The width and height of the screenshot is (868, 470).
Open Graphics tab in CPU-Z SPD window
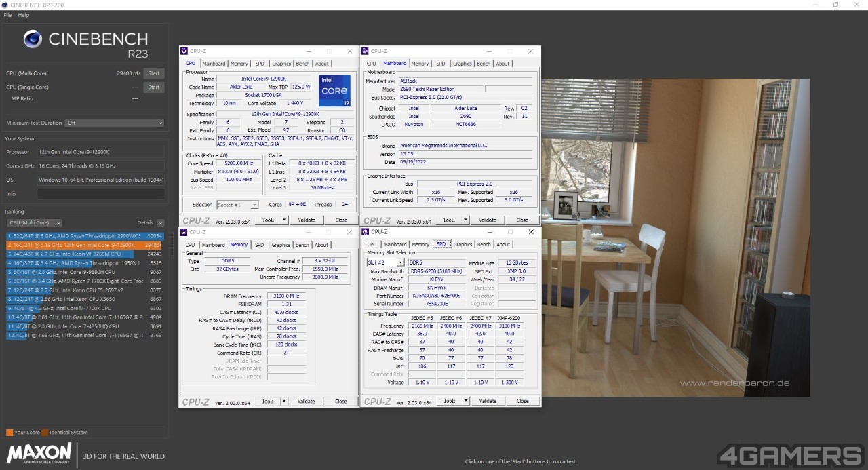click(x=462, y=244)
